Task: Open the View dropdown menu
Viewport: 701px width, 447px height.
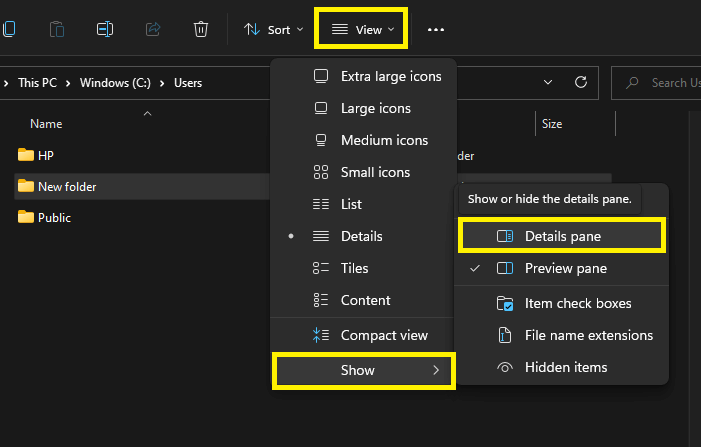Action: point(363,30)
